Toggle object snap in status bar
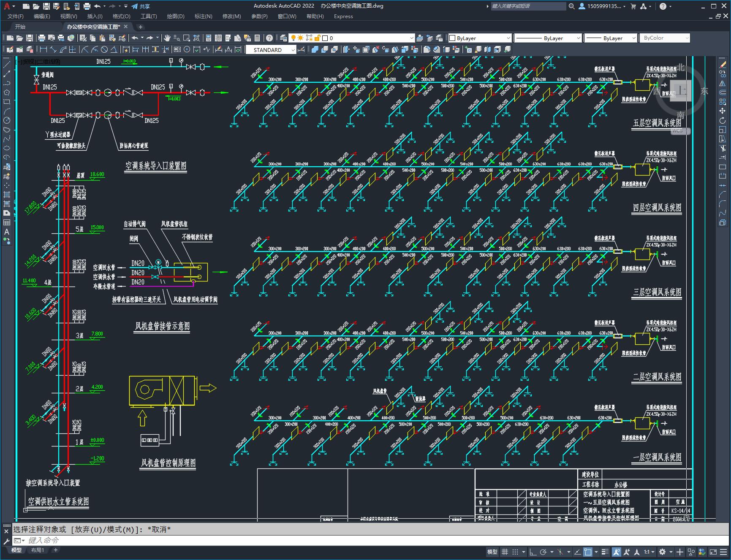 click(x=587, y=552)
